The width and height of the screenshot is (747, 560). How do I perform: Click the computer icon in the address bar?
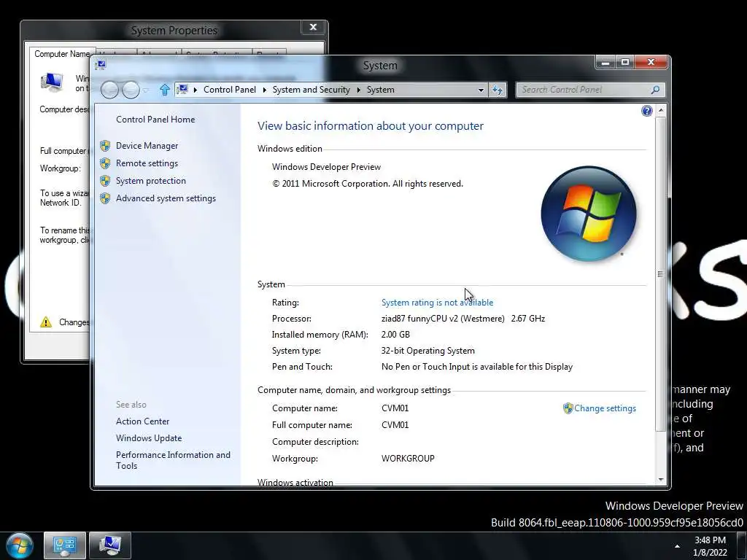pyautogui.click(x=182, y=90)
